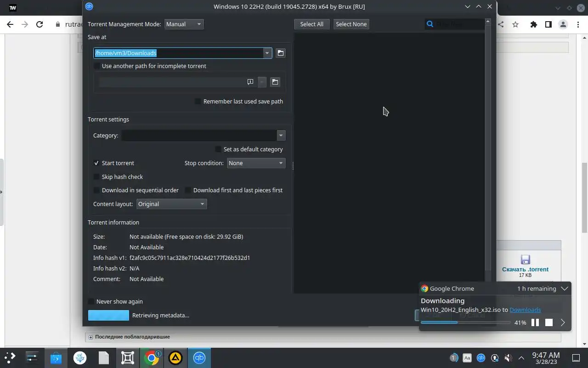Click the Retrieving metadata progress bar
The image size is (588, 368).
[x=108, y=316]
